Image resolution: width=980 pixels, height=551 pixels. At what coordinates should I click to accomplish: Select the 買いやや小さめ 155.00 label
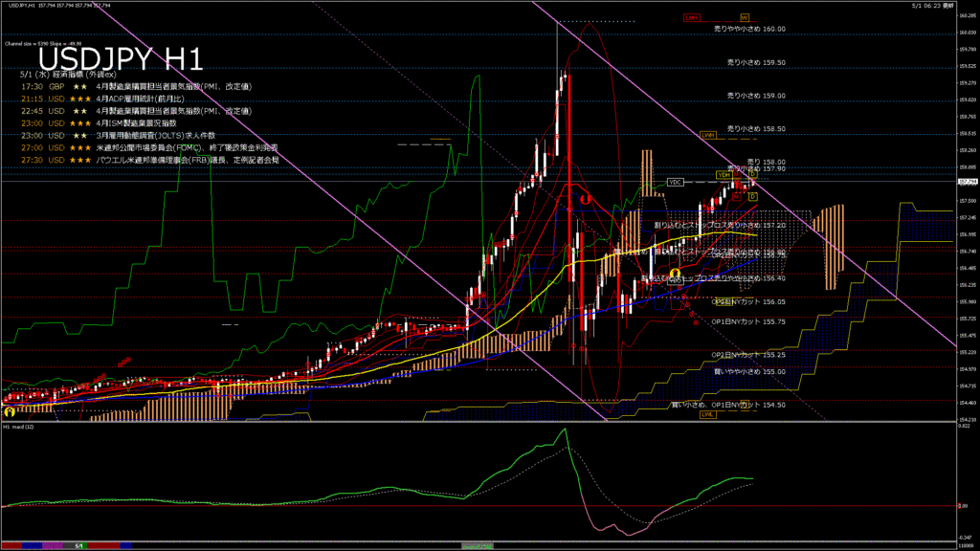click(x=749, y=372)
